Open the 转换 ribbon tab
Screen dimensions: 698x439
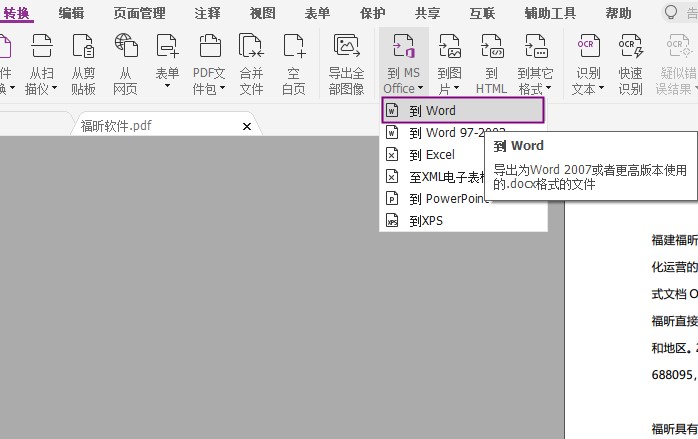coord(16,13)
